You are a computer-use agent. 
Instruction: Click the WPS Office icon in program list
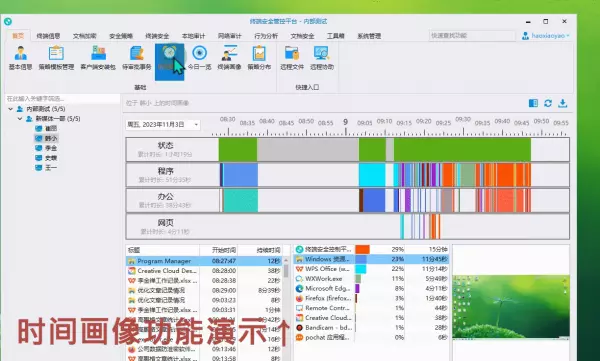299,269
